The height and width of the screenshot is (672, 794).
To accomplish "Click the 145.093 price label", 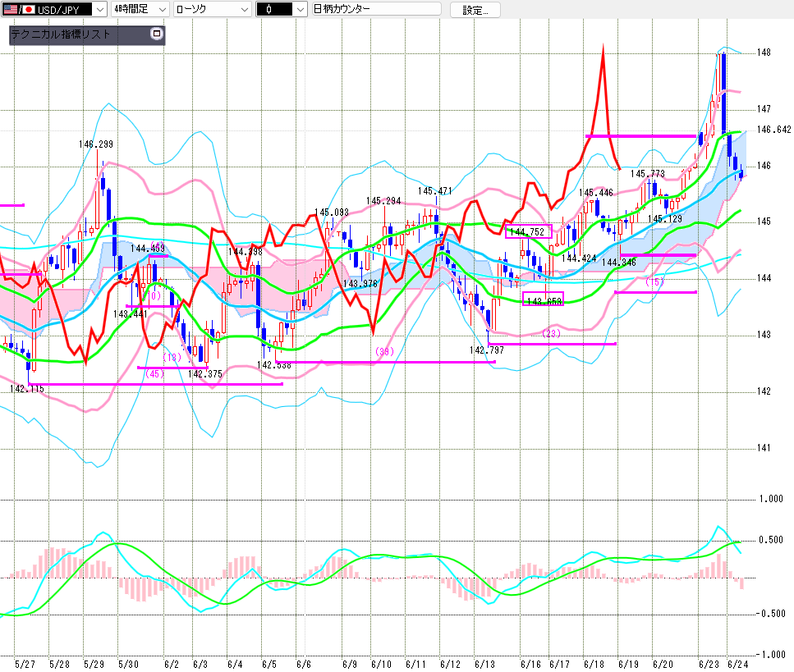I will tap(332, 212).
